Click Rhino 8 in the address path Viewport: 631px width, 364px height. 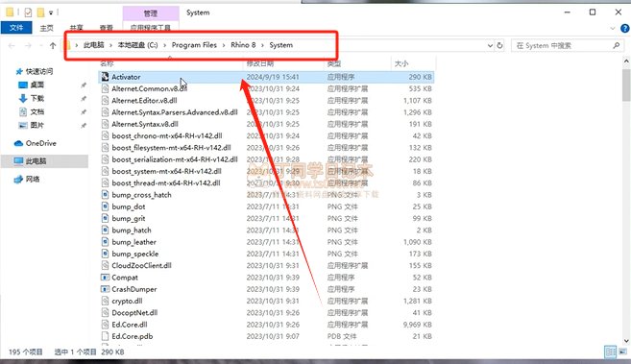(x=243, y=45)
